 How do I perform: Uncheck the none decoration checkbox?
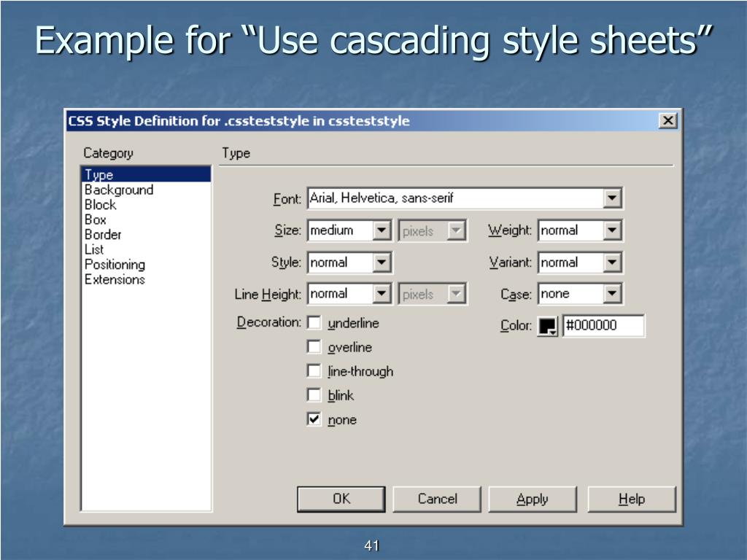(x=314, y=419)
